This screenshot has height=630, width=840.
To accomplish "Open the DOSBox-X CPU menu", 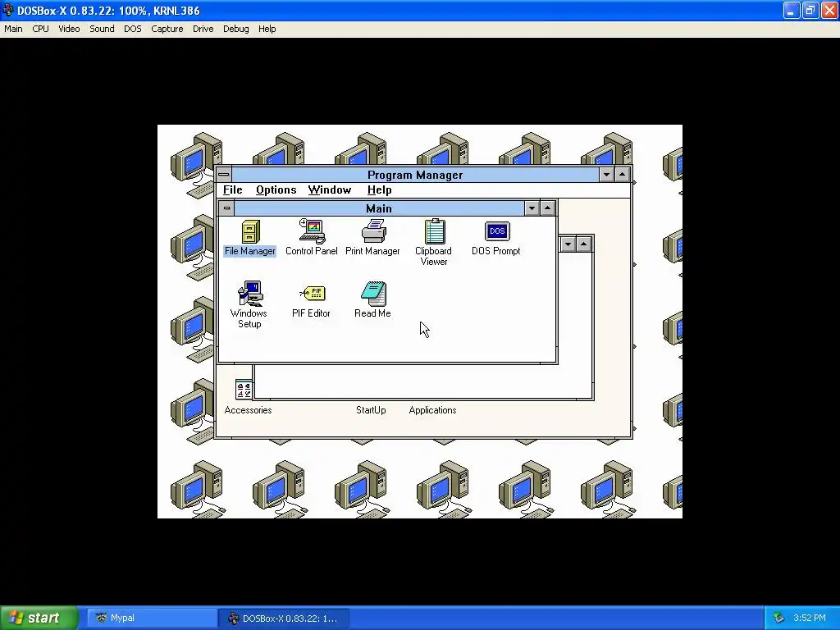I will click(41, 29).
